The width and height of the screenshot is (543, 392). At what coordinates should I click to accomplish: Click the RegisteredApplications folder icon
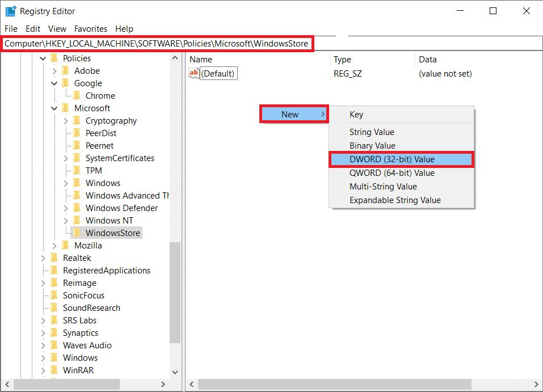54,270
